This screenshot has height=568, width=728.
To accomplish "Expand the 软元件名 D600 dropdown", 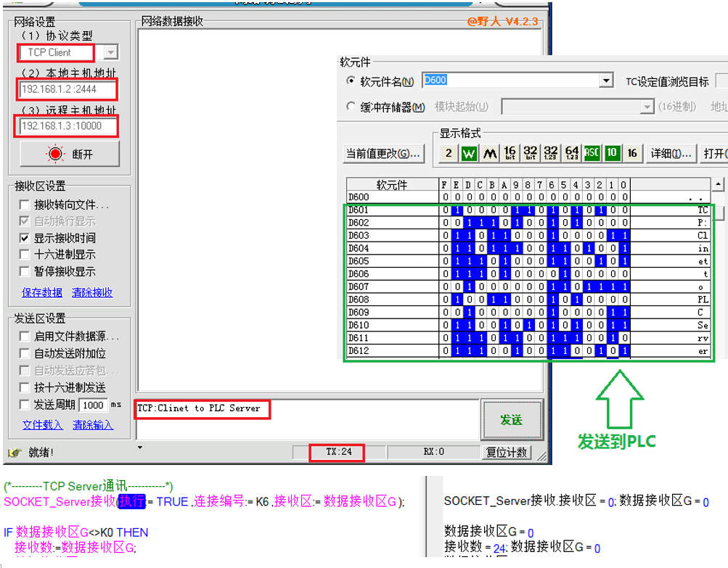I will pos(607,81).
